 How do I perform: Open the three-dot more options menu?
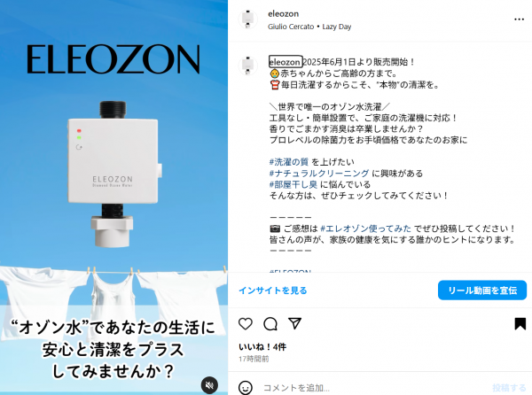519,19
